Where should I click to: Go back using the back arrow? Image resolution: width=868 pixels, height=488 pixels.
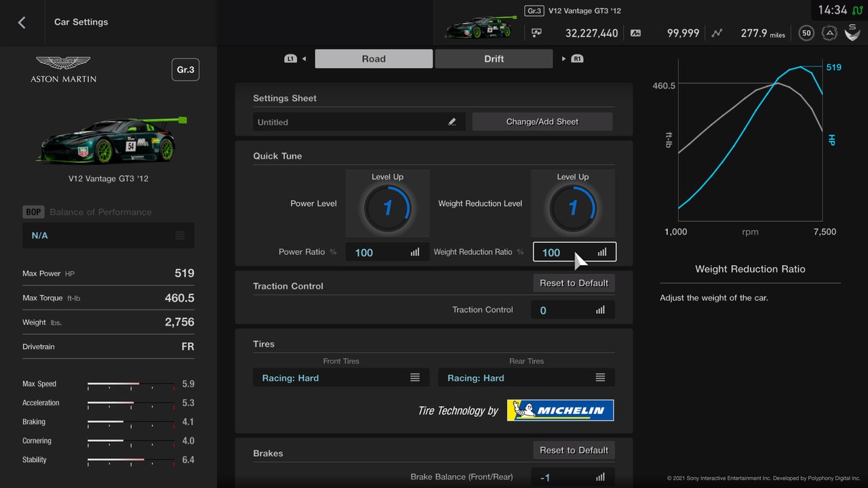tap(22, 22)
